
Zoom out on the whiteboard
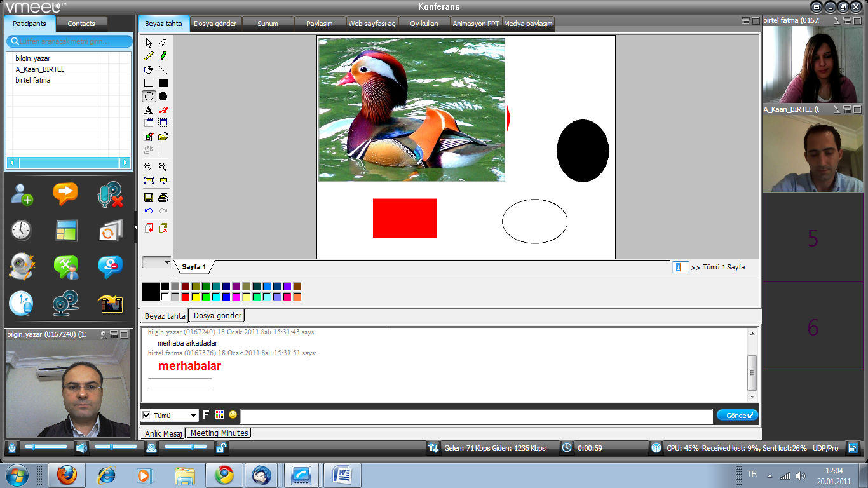(163, 166)
